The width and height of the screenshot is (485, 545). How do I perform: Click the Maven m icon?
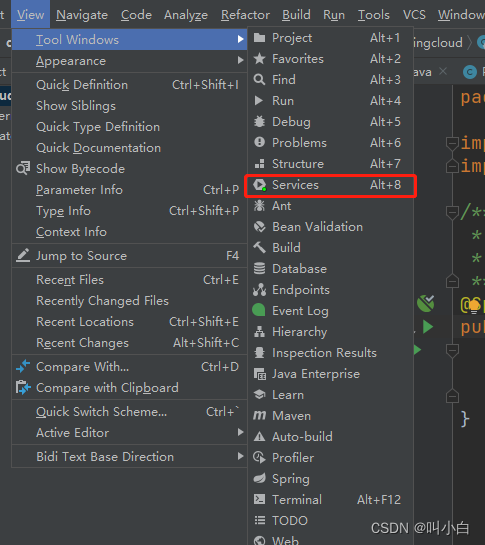259,415
